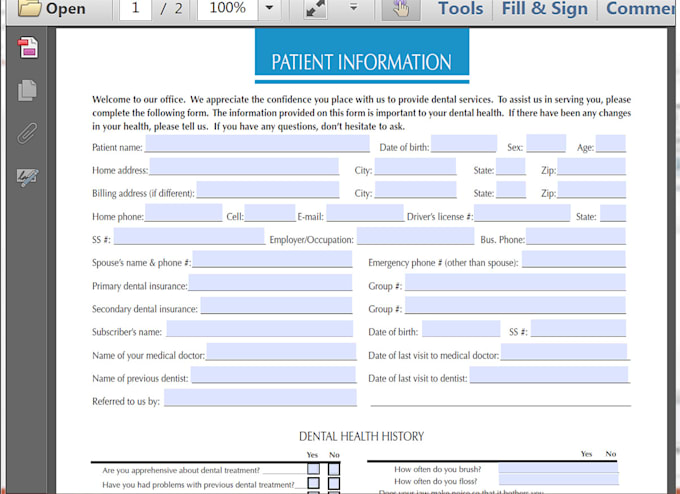Click the Open button label
Screen dimensions: 680x494
click(x=65, y=9)
